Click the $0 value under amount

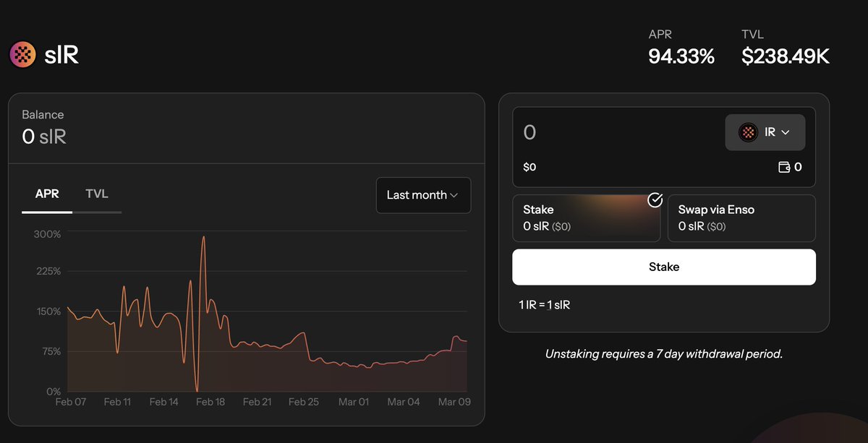(x=529, y=167)
